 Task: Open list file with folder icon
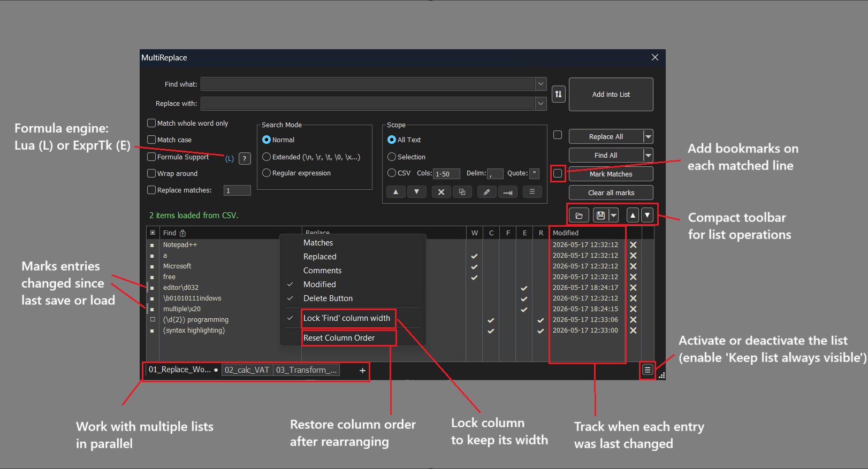point(579,216)
